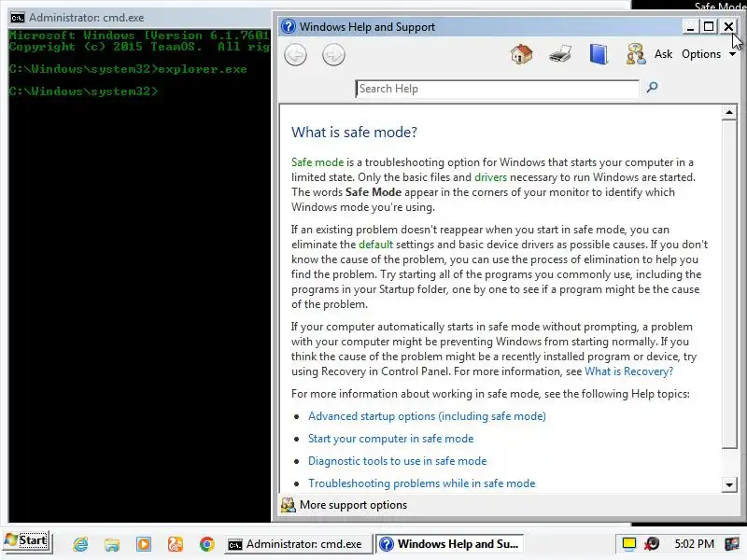Open Windows Media Player from taskbar
The width and height of the screenshot is (747, 560).
[x=144, y=544]
